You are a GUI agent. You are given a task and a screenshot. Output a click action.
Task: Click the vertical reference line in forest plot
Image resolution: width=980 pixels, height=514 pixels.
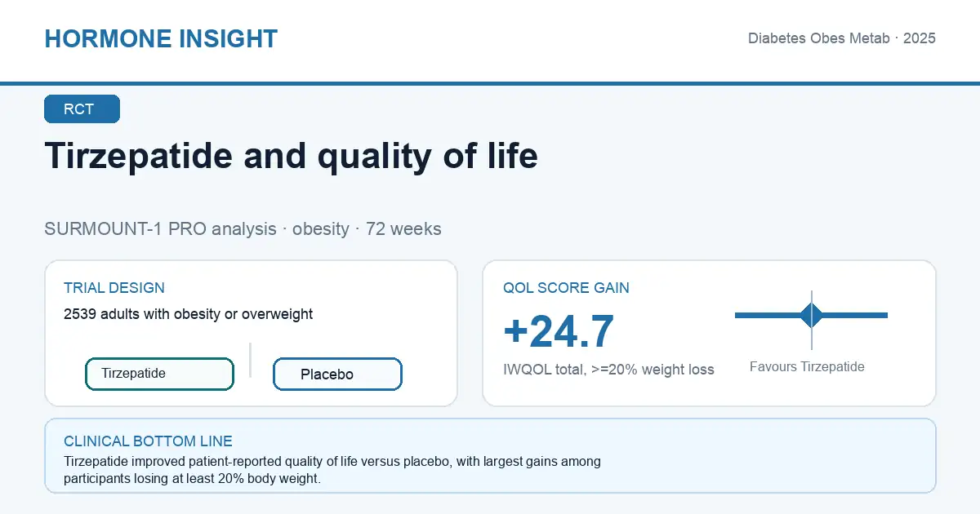pyautogui.click(x=812, y=320)
